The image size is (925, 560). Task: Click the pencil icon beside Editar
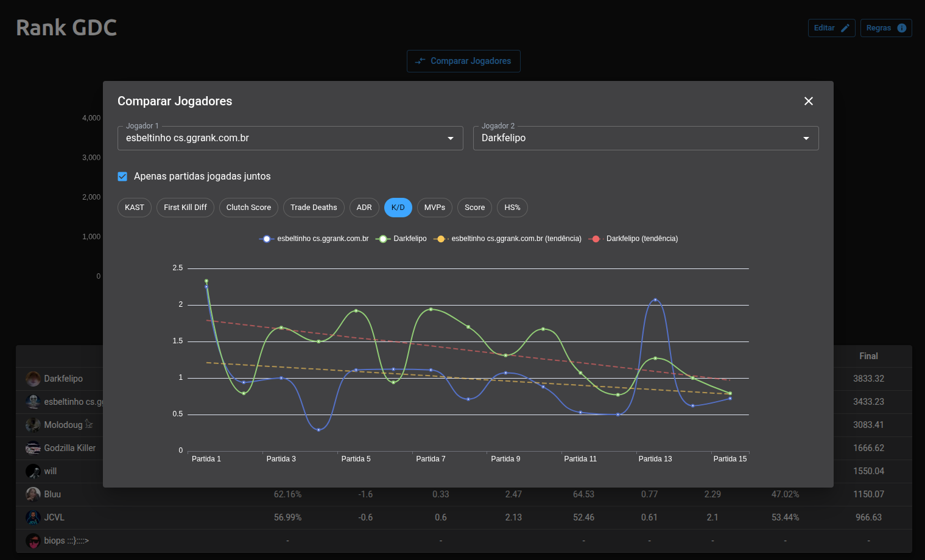(x=845, y=28)
